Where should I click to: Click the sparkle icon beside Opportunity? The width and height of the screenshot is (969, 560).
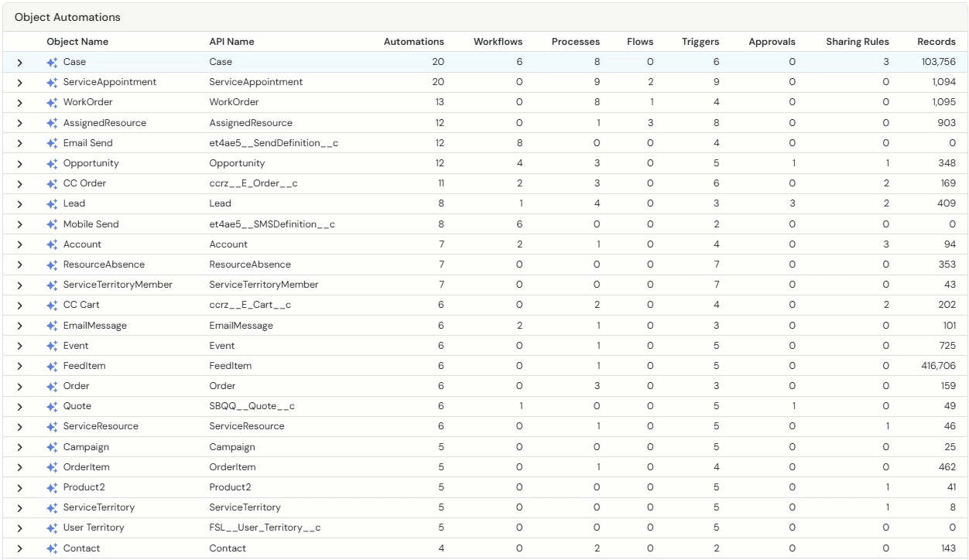coord(52,163)
